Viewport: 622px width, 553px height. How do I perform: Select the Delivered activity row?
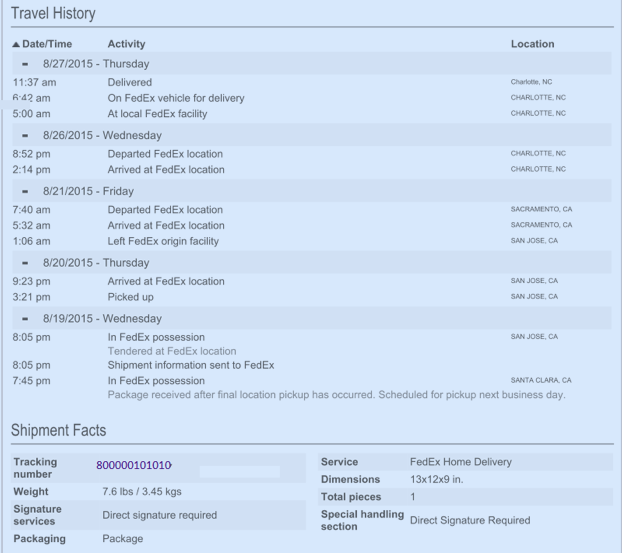pyautogui.click(x=130, y=82)
